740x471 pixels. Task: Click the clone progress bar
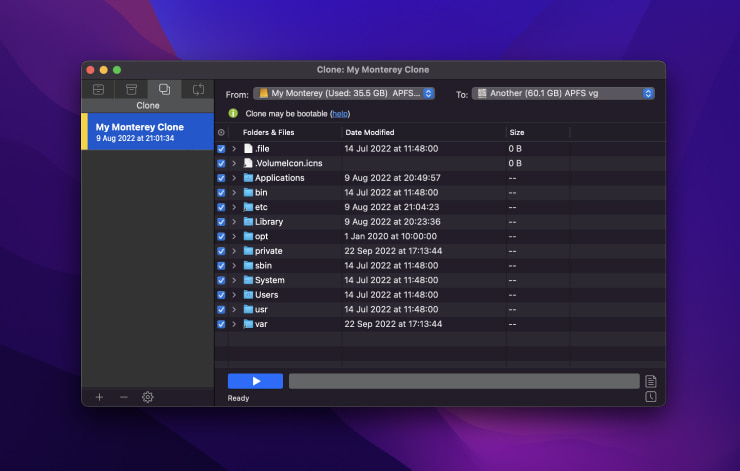pyautogui.click(x=464, y=381)
